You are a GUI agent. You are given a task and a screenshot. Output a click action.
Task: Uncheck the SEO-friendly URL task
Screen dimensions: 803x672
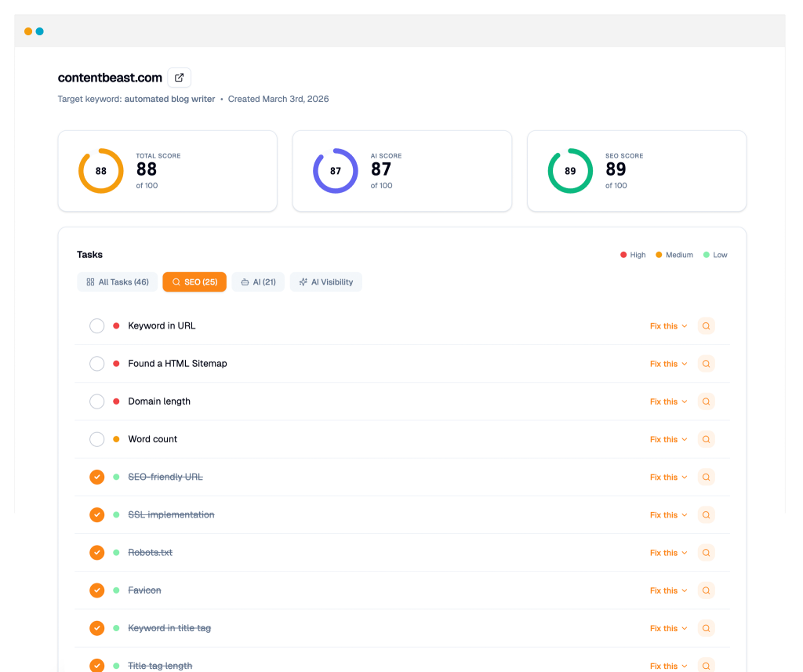(96, 477)
